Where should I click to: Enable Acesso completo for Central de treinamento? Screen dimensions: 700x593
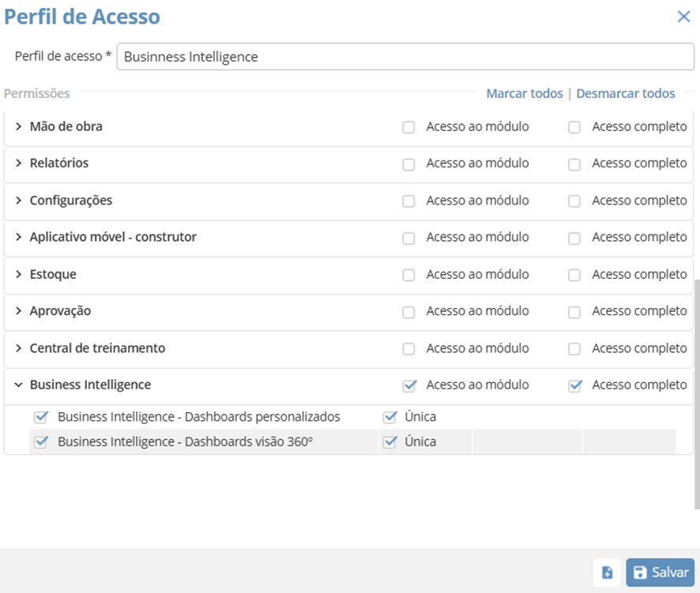pyautogui.click(x=574, y=349)
